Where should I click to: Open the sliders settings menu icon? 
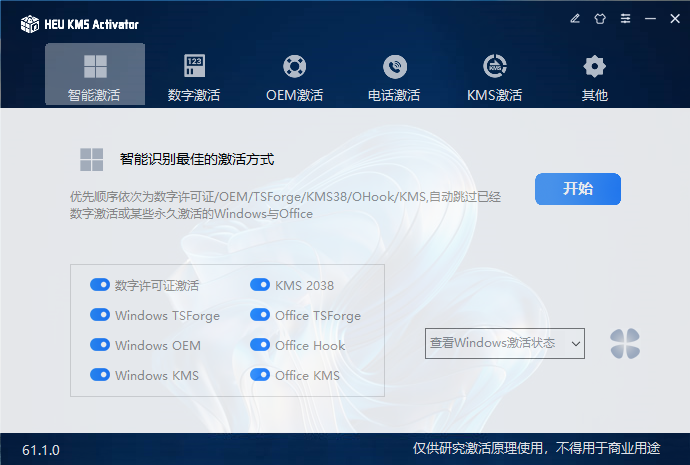[625, 18]
